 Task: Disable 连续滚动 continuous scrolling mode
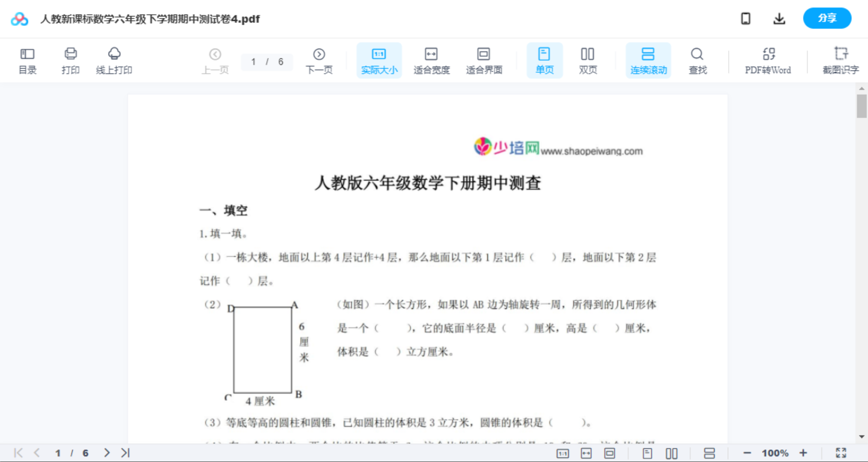(648, 60)
